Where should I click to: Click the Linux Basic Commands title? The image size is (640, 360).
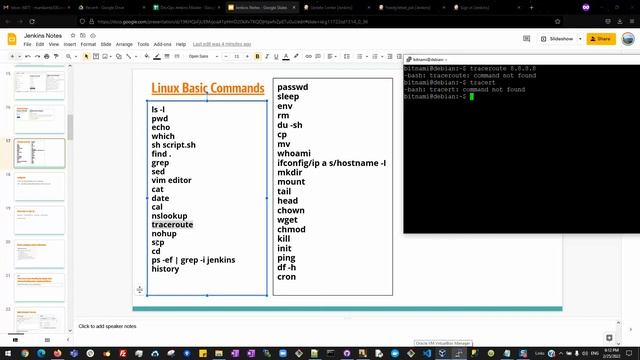[x=208, y=88]
